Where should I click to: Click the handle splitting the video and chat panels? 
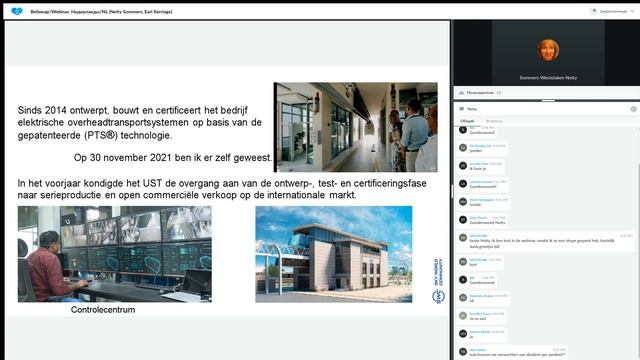coord(548,100)
